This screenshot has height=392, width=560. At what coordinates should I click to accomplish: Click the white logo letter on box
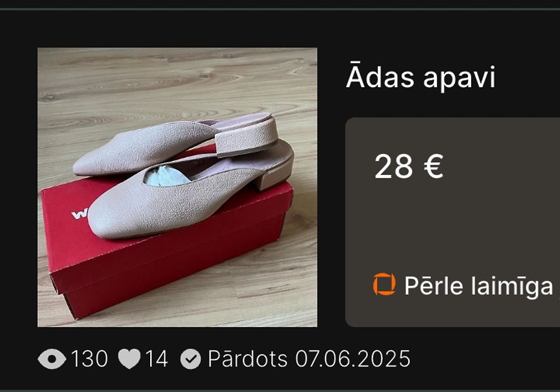[x=79, y=214]
